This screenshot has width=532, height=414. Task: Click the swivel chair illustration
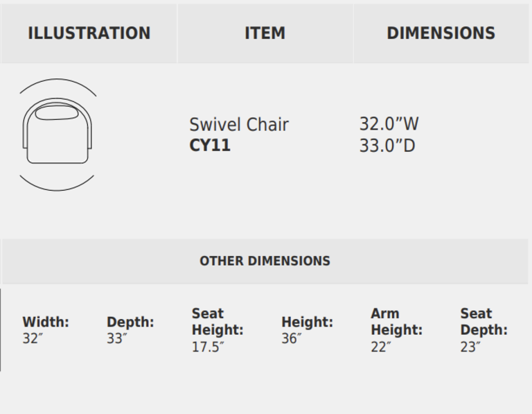pyautogui.click(x=57, y=134)
